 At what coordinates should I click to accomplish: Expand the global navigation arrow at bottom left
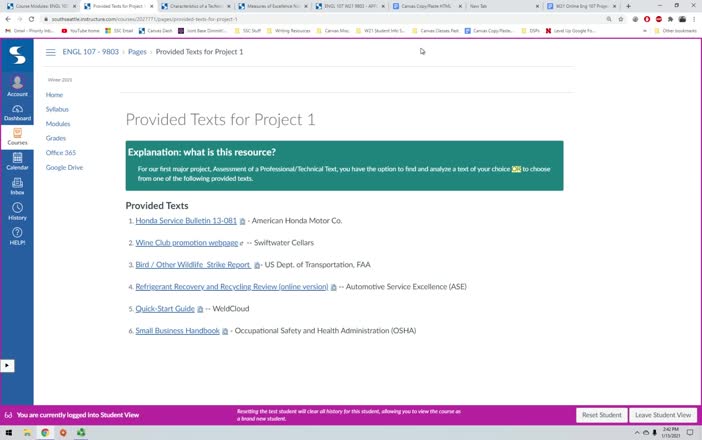(7, 366)
